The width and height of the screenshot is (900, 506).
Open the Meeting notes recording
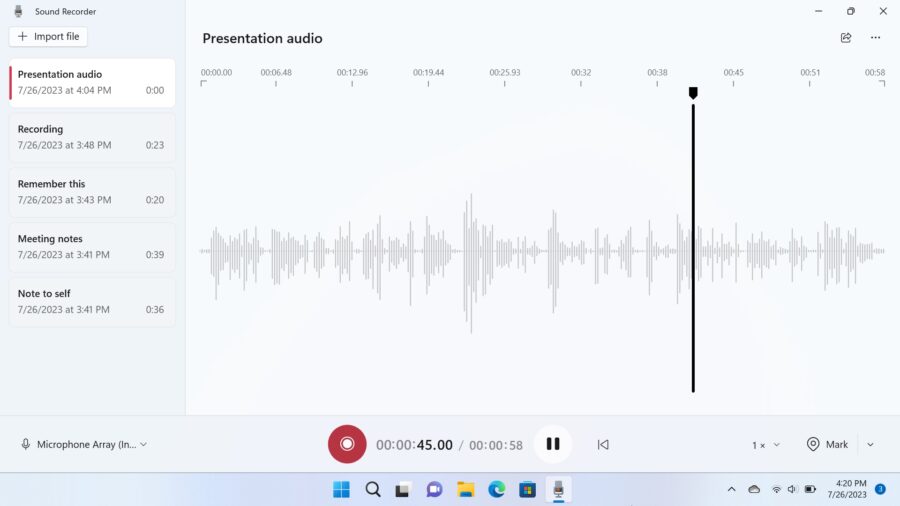point(92,247)
